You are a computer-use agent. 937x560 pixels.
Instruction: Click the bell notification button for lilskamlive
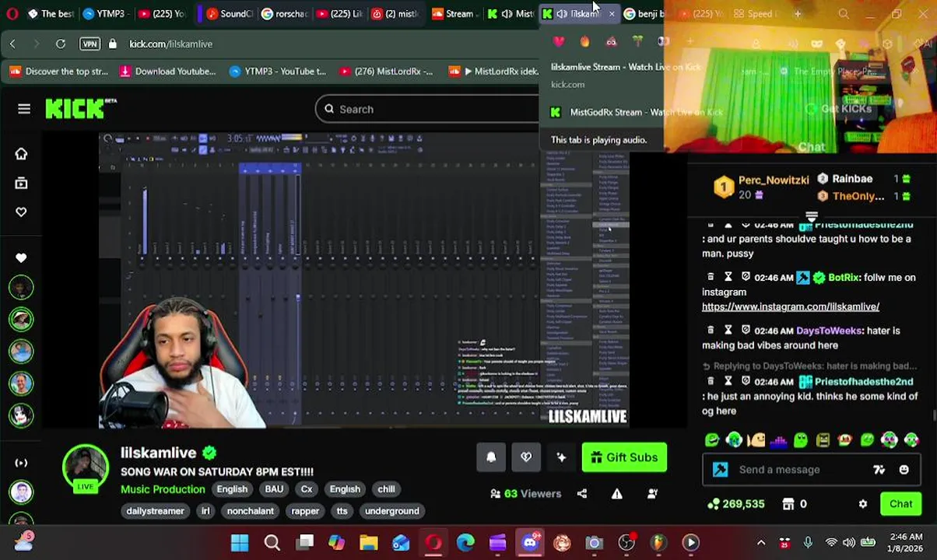pos(491,457)
